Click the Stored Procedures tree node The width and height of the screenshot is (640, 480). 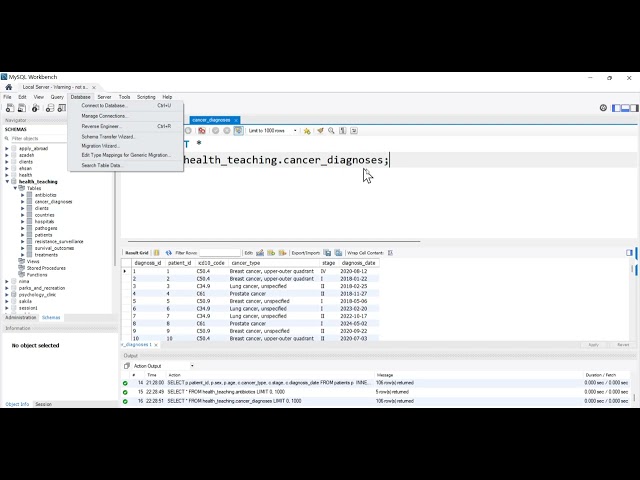(x=46, y=268)
